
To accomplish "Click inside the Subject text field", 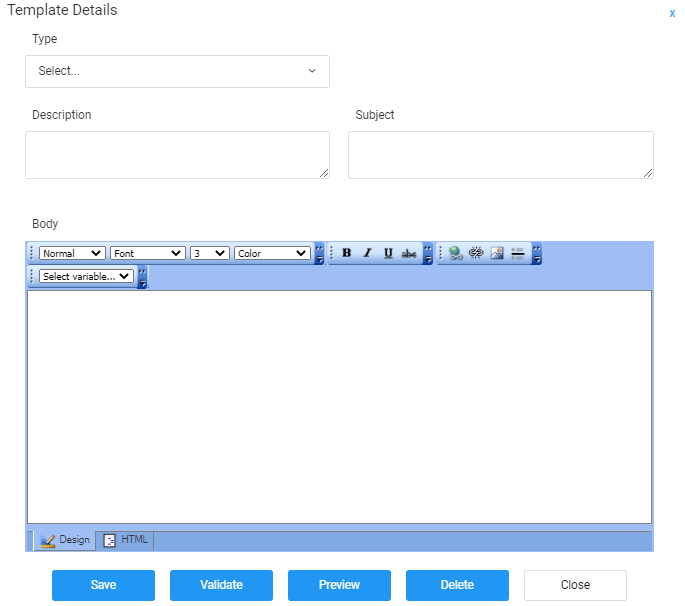I will coord(500,155).
